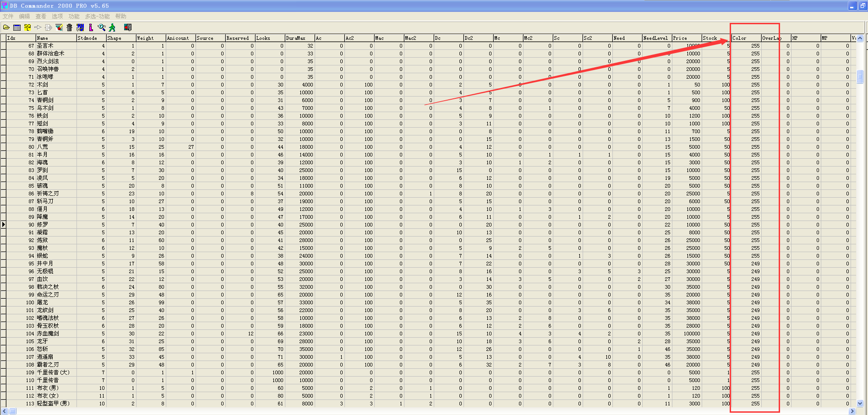
Task: Click the Shape column header
Action: point(121,38)
